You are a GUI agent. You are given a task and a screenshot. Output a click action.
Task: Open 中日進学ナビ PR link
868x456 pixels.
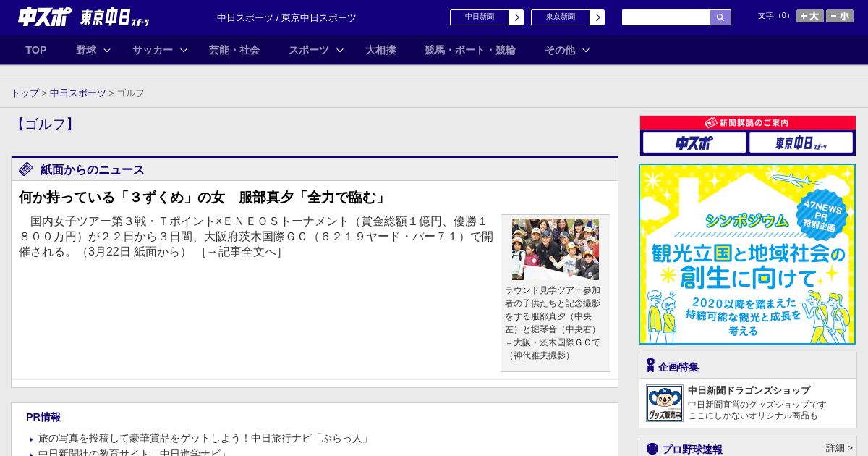click(x=133, y=452)
